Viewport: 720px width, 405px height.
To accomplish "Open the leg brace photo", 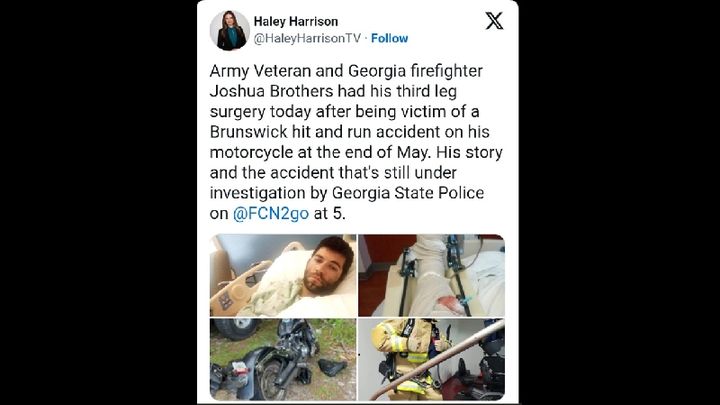I will [431, 276].
